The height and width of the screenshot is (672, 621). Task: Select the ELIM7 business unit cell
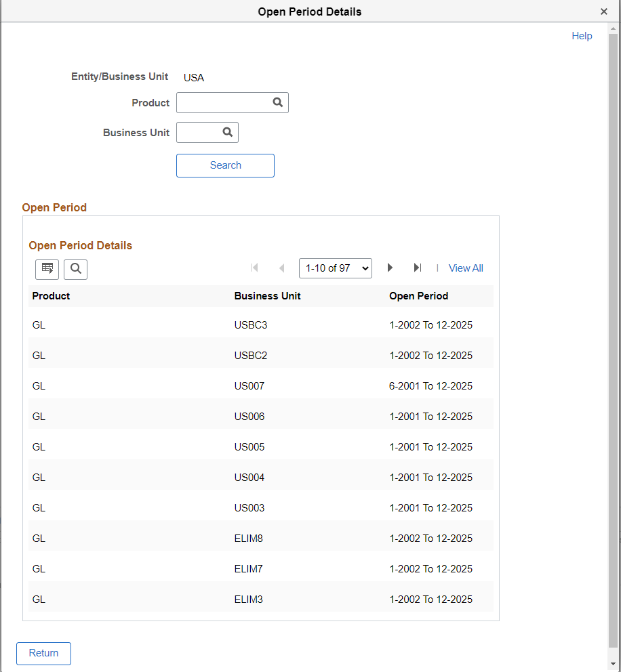click(248, 569)
